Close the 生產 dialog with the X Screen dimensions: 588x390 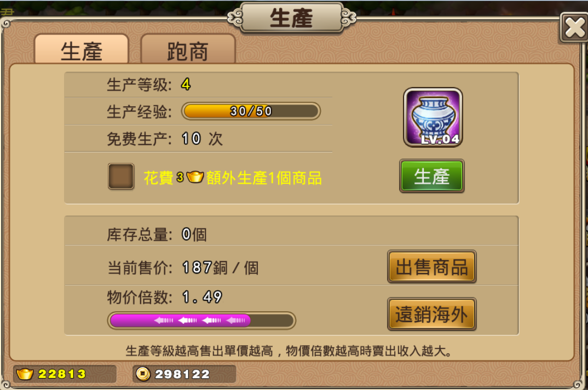point(574,27)
